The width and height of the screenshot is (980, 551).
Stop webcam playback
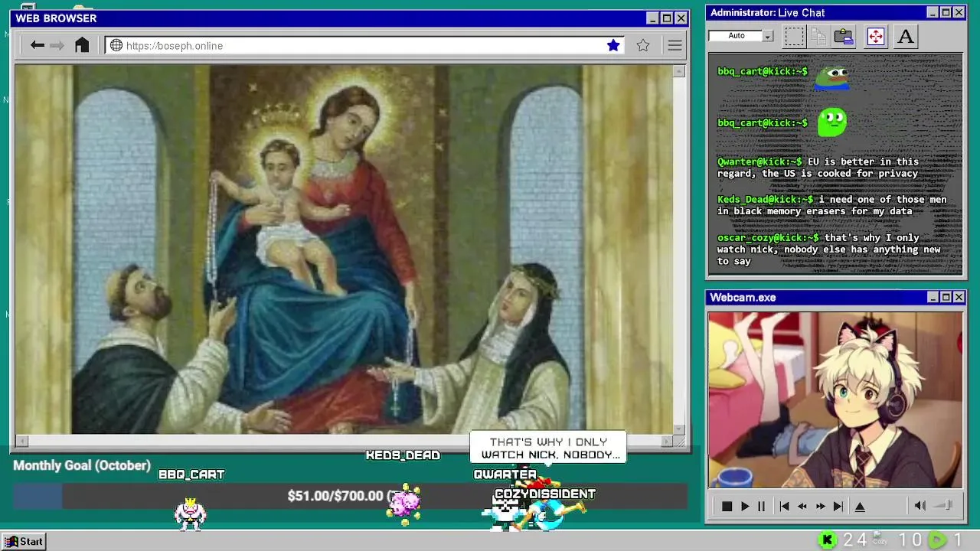(x=727, y=506)
